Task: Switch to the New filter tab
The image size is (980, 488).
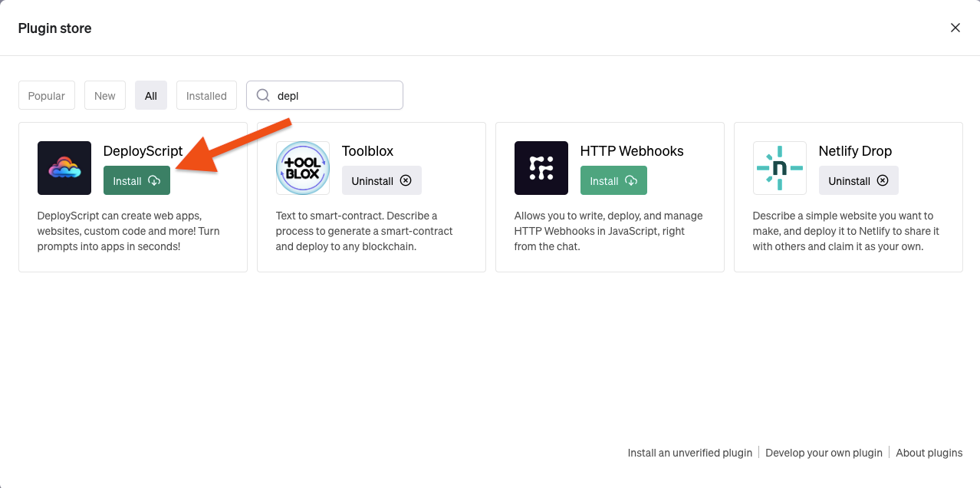Action: (105, 96)
